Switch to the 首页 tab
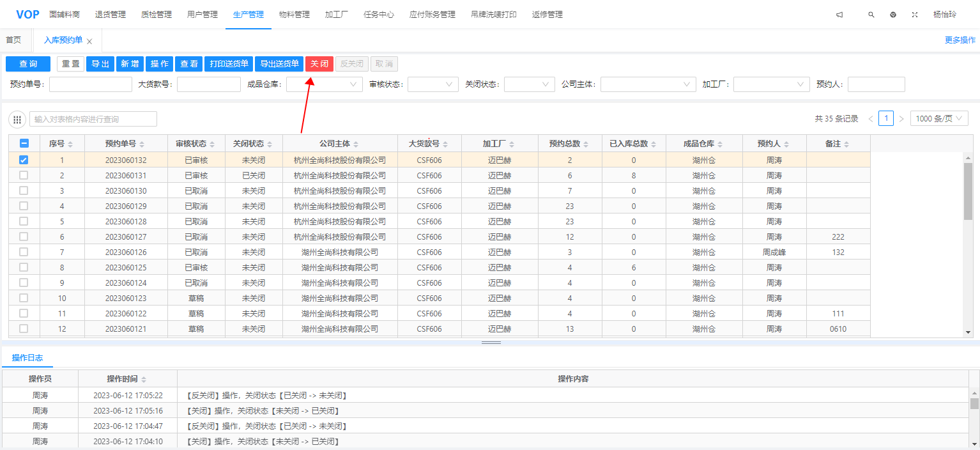Screen dimensions: 980x450 [x=13, y=40]
